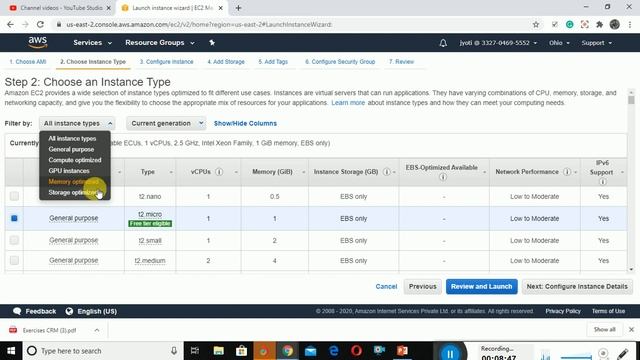Open Microsoft Store from taskbar

[241, 351]
